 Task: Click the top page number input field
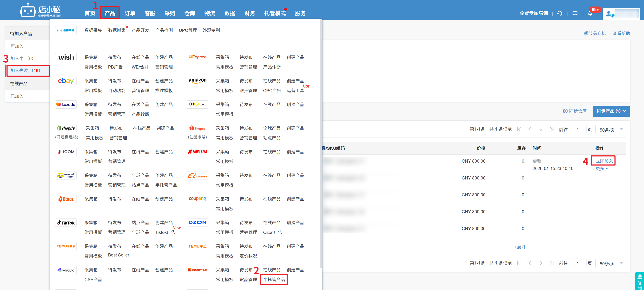577,130
